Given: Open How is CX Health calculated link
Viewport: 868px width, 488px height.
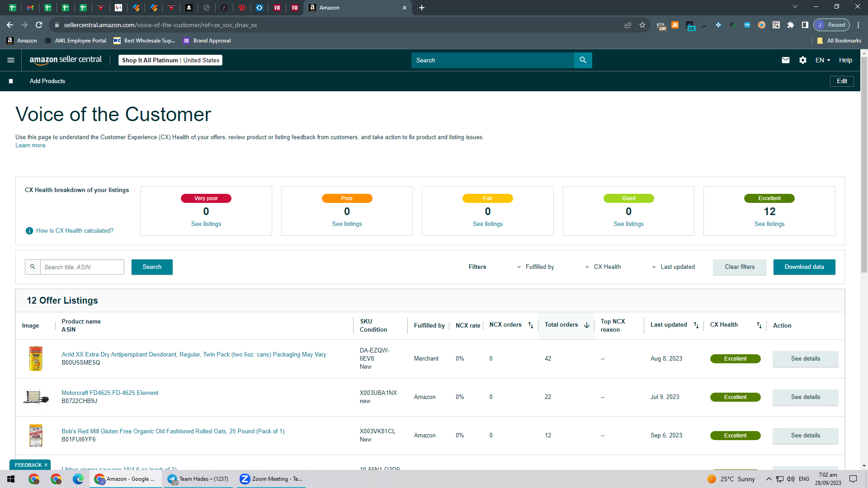Looking at the screenshot, I should tap(75, 231).
